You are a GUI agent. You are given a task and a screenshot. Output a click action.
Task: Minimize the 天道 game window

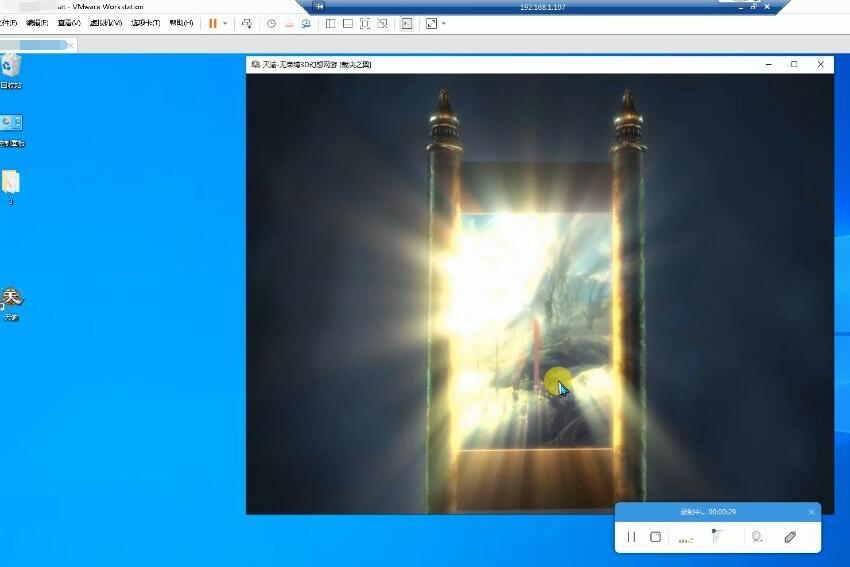[x=769, y=65]
